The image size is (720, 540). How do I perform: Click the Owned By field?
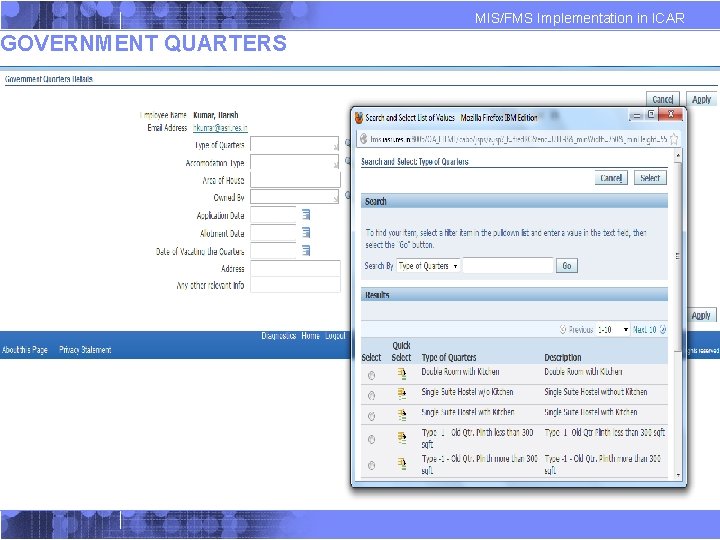294,197
